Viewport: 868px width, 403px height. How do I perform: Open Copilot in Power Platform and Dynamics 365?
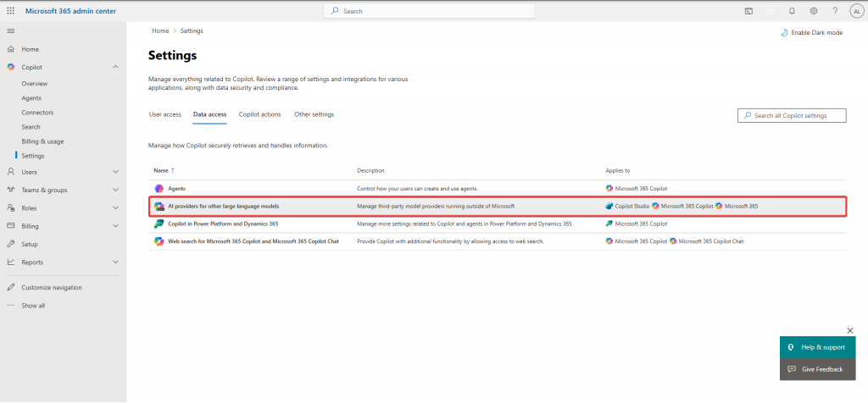click(x=223, y=224)
